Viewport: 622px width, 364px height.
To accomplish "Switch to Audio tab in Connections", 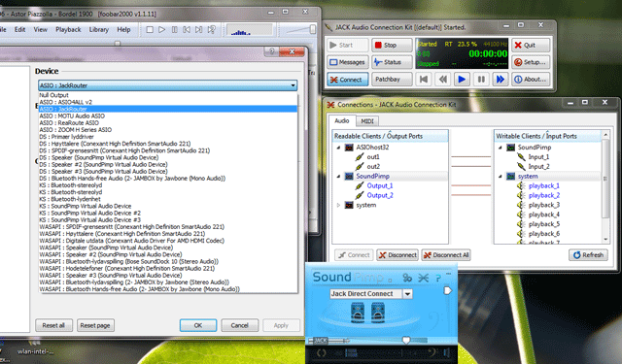I will point(341,120).
